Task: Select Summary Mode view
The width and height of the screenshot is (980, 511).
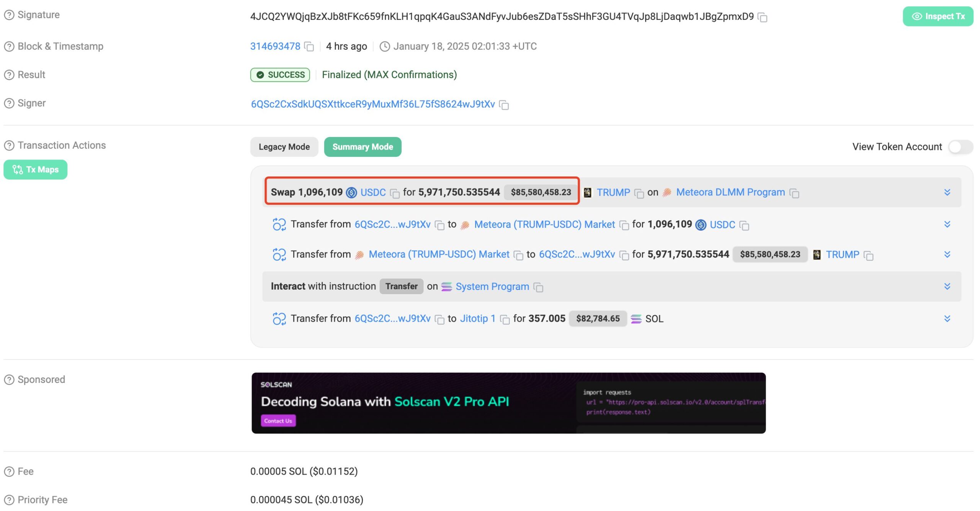Action: pyautogui.click(x=363, y=147)
